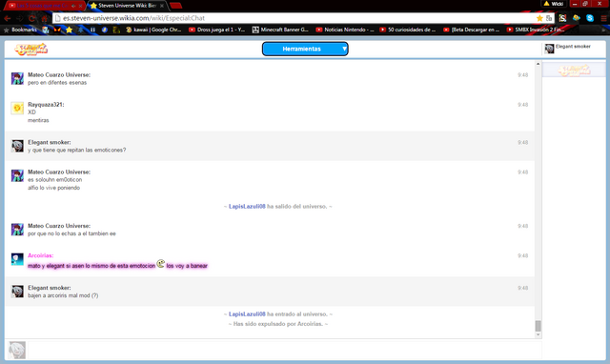Switch to the red YouTube tab

pyautogui.click(x=42, y=6)
